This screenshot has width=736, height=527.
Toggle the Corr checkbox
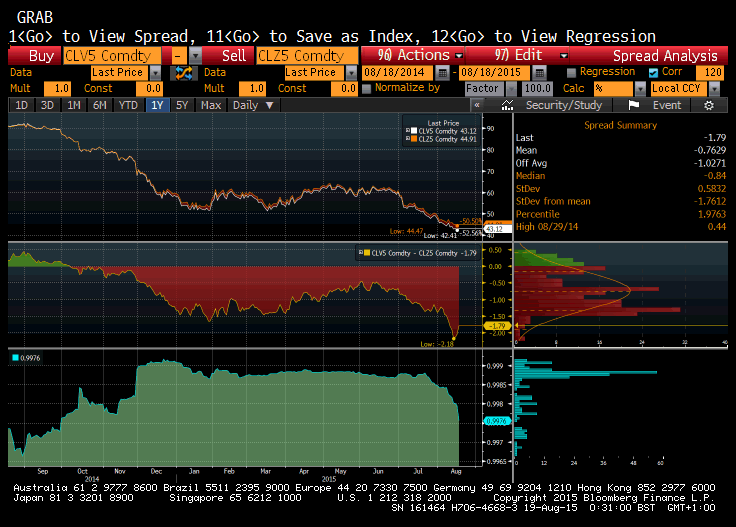(x=653, y=72)
